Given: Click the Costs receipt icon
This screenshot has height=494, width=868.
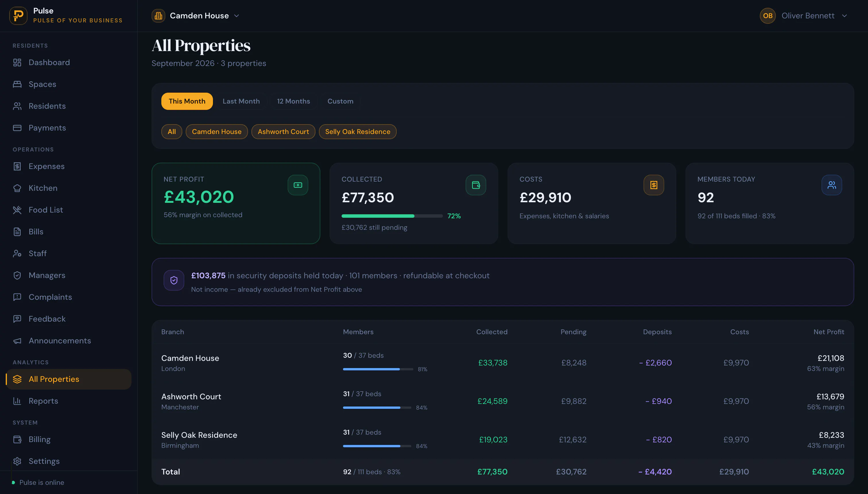Looking at the screenshot, I should [x=654, y=185].
